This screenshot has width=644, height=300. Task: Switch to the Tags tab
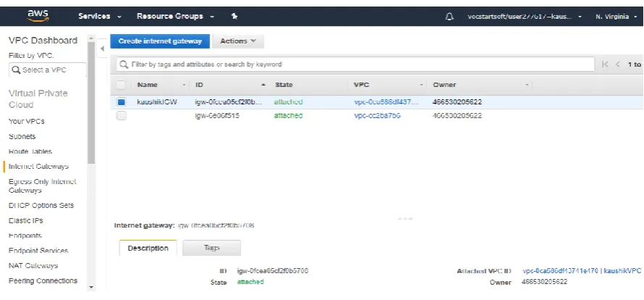(212, 248)
